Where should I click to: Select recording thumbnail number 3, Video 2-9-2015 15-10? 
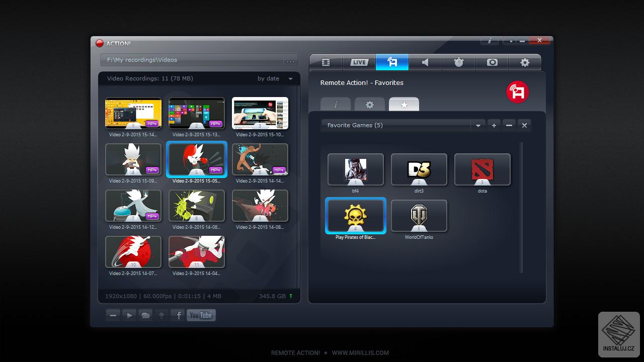pyautogui.click(x=260, y=113)
